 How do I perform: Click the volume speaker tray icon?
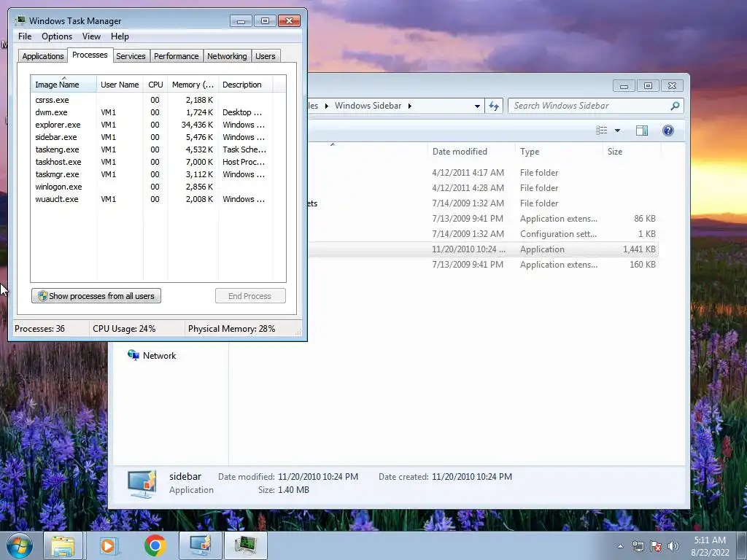click(x=673, y=546)
